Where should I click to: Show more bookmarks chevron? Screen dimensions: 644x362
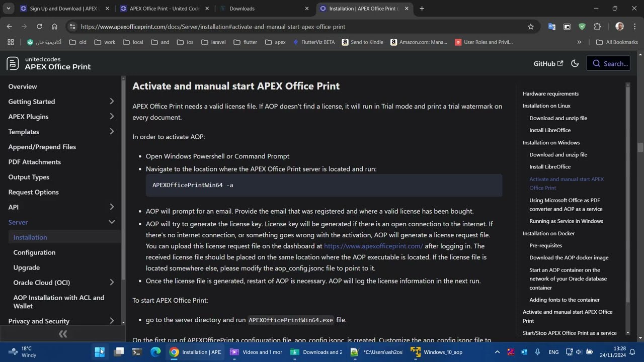pyautogui.click(x=579, y=42)
